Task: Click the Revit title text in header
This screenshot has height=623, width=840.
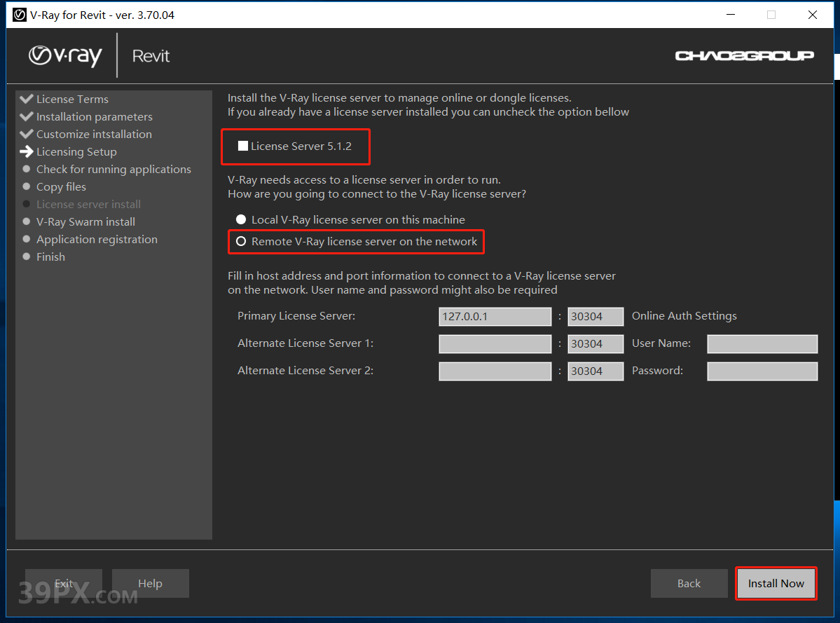Action: click(x=151, y=55)
